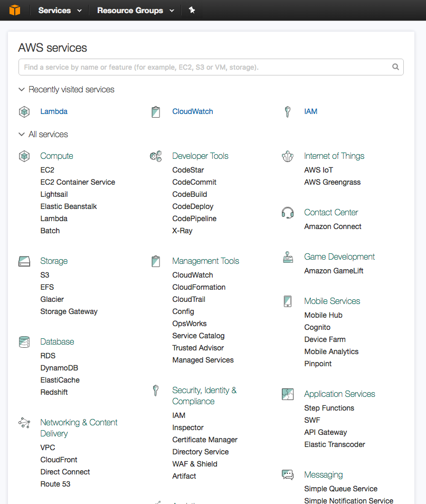The height and width of the screenshot is (504, 426).
Task: Click the Mobile Services phone icon
Action: click(x=288, y=301)
